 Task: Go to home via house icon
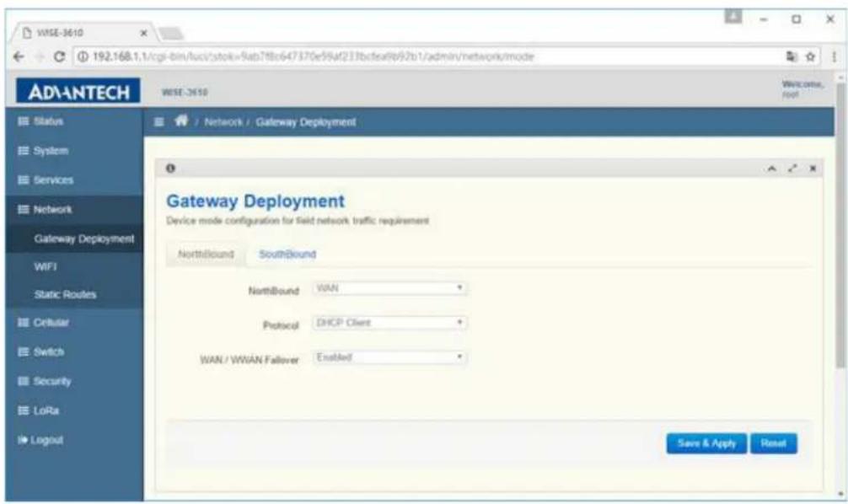point(181,121)
